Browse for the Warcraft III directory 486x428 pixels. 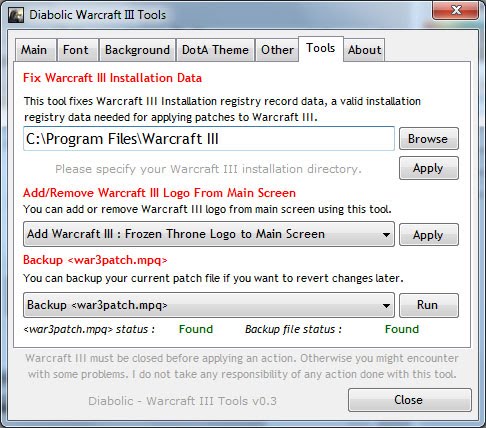tap(429, 139)
